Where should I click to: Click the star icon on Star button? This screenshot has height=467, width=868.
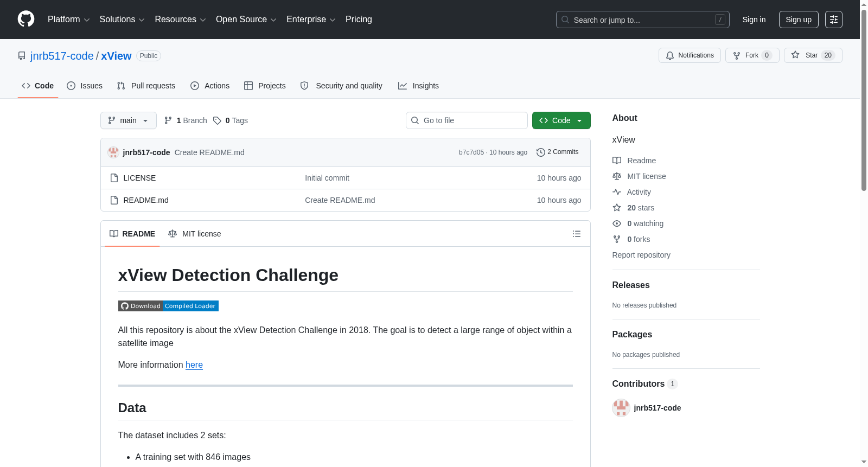tap(795, 55)
